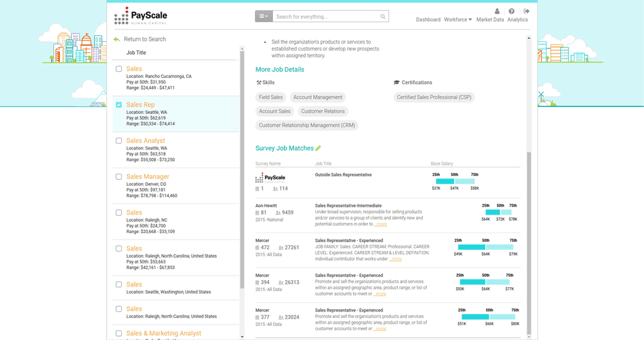Click the sign out icon
The image size is (644, 340).
527,11
